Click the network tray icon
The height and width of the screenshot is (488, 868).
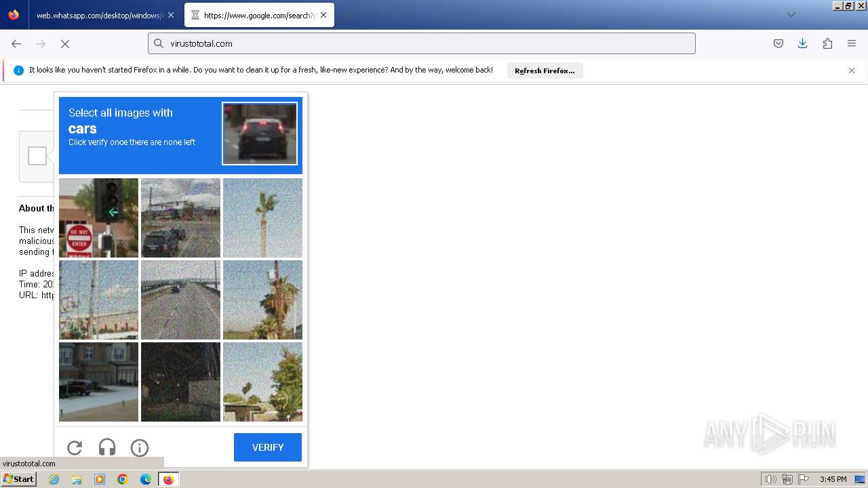tap(787, 479)
